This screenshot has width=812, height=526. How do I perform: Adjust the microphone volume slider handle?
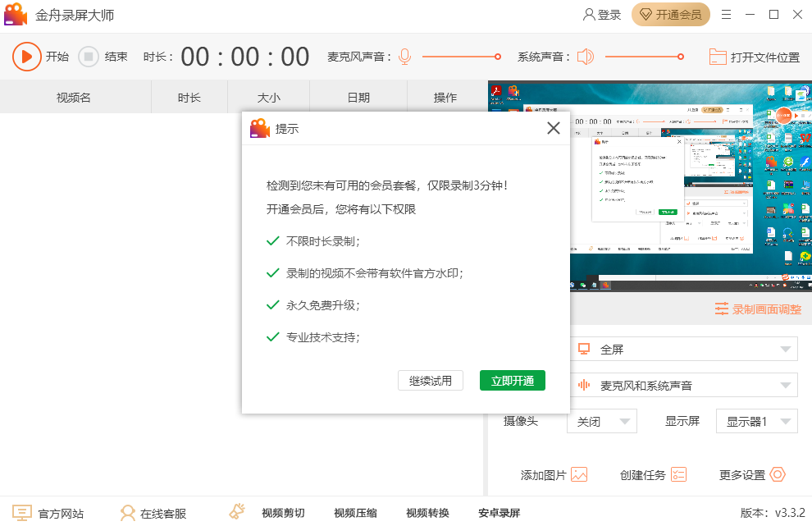498,57
